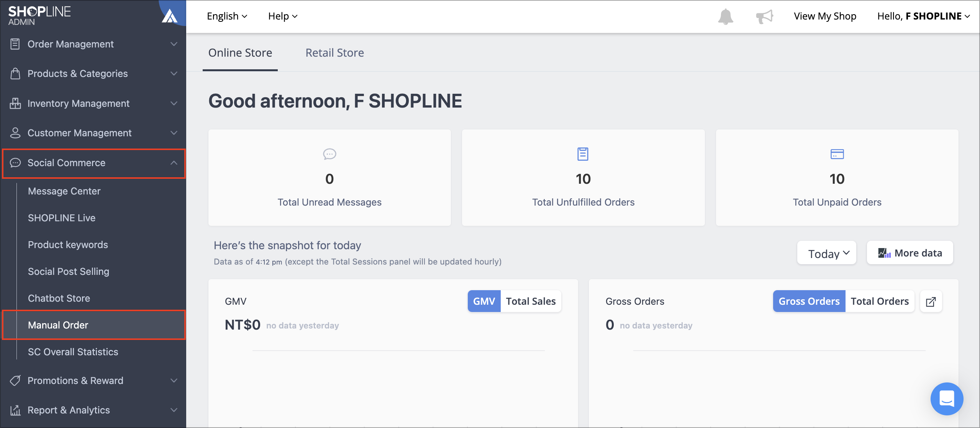Open the Total Unpaid Orders card
This screenshot has height=428, width=980.
click(x=837, y=178)
